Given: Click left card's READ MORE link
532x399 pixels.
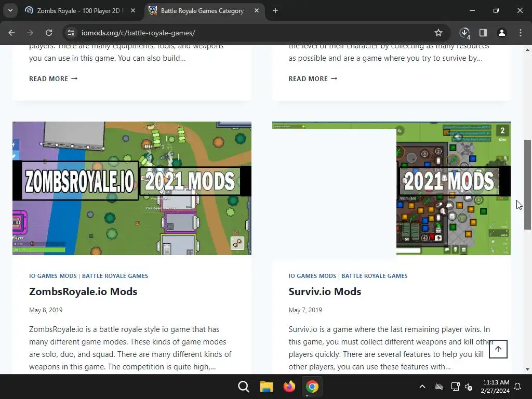Looking at the screenshot, I should 54,79.
